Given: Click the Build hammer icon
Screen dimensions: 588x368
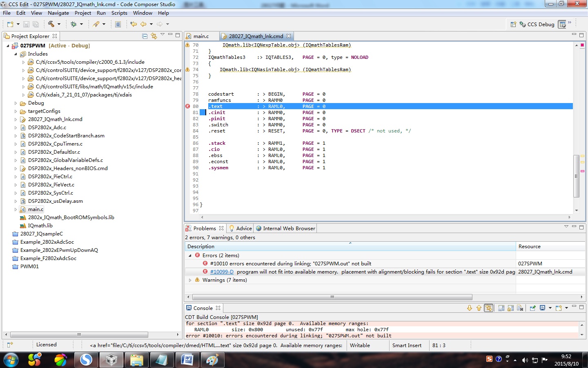Looking at the screenshot, I should (x=51, y=24).
